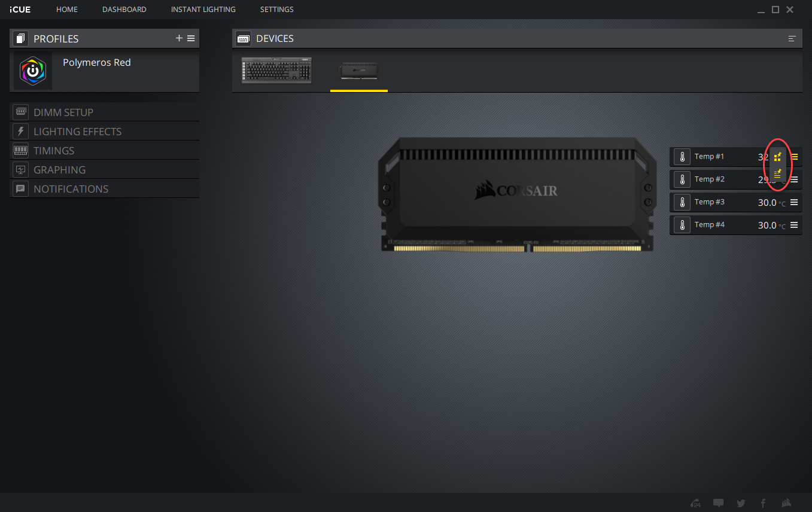Open the DIMM Setup section
The width and height of the screenshot is (812, 512).
click(63, 112)
